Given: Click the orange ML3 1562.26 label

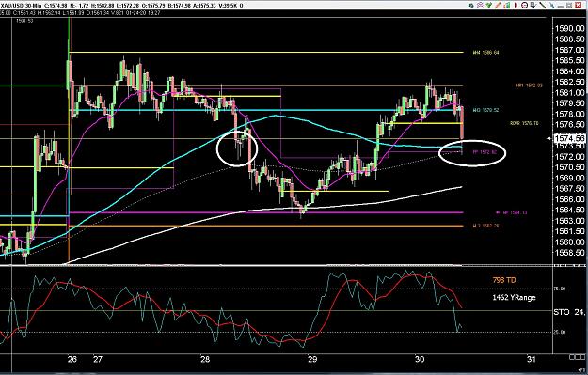Looking at the screenshot, I should click(x=485, y=226).
